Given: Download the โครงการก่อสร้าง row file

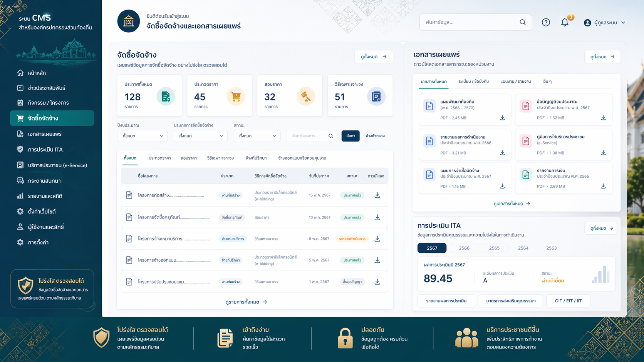Looking at the screenshot, I should pos(377,195).
